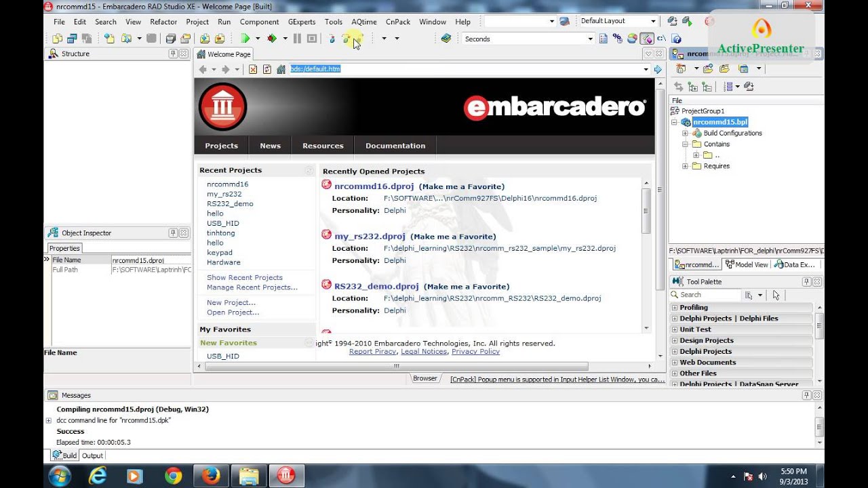
Task: Click the browser Stop icon on Welcome Page
Action: [253, 69]
